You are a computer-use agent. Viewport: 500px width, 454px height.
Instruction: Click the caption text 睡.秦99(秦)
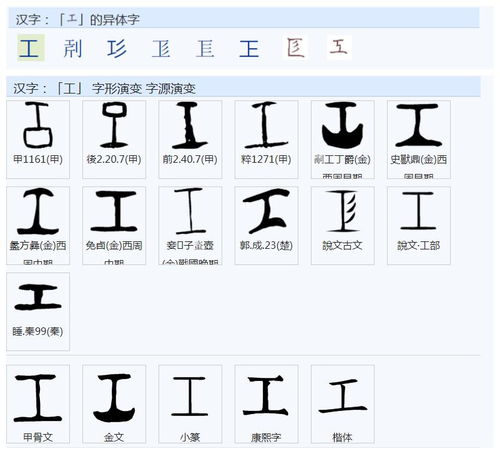click(38, 331)
